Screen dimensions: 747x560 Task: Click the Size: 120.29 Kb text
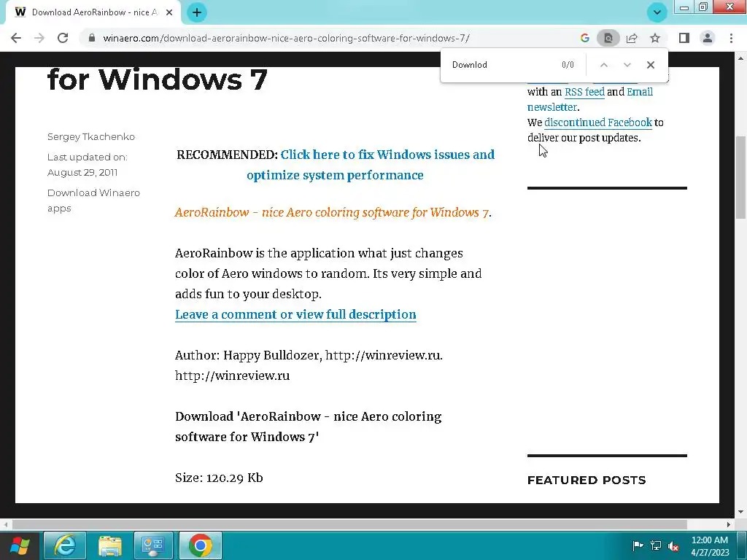coord(219,478)
